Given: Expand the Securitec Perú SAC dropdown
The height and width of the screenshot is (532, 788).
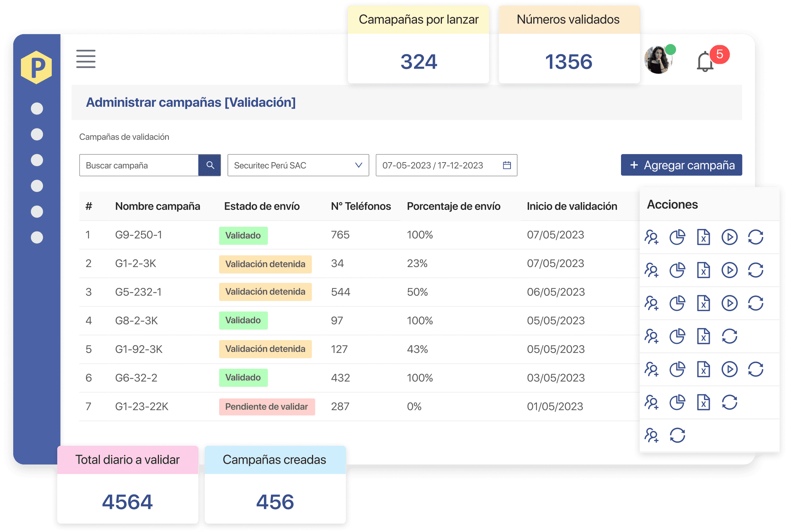Looking at the screenshot, I should point(298,165).
